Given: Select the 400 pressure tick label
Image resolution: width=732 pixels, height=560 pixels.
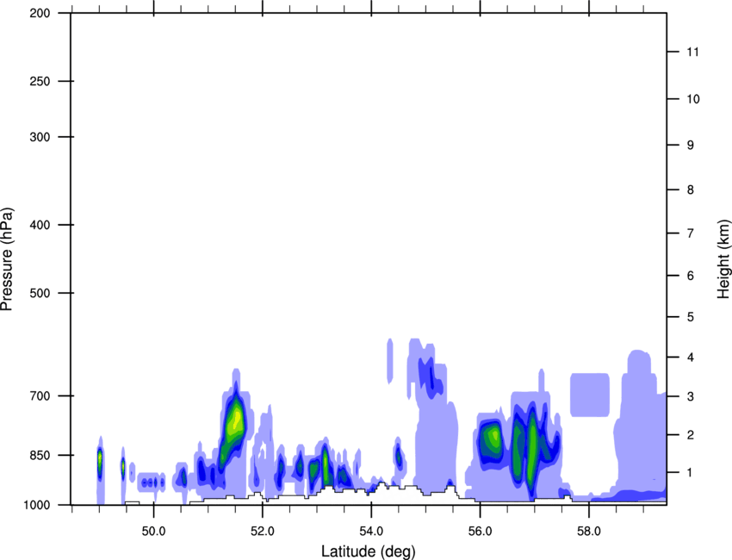Looking at the screenshot, I should point(40,225).
